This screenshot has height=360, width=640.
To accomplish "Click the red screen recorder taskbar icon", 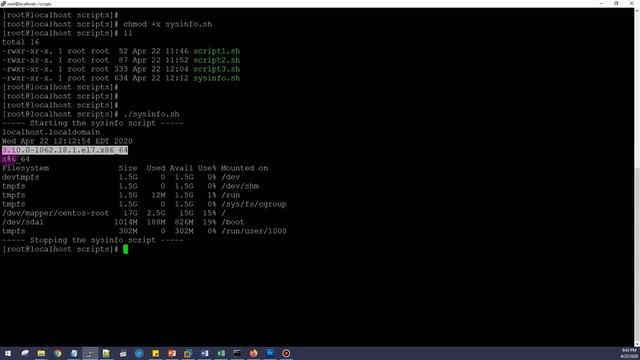I will coord(286,353).
